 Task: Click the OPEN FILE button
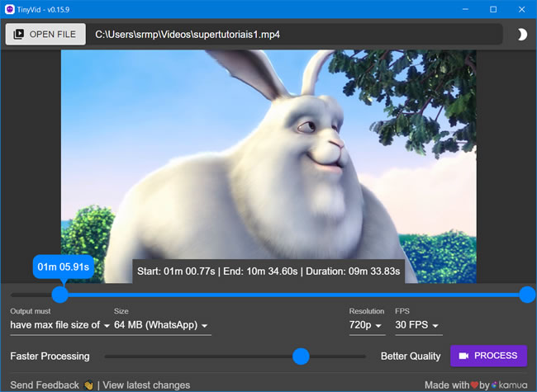point(45,34)
